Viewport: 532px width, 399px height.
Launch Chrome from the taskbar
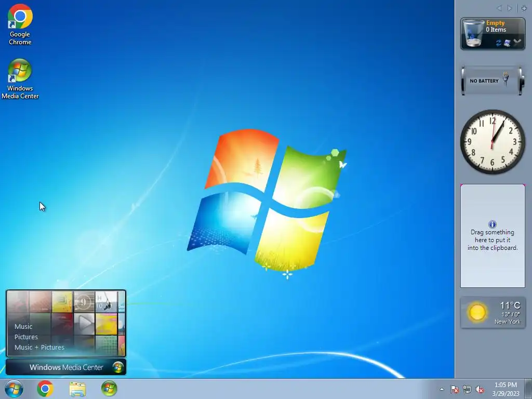(45, 389)
